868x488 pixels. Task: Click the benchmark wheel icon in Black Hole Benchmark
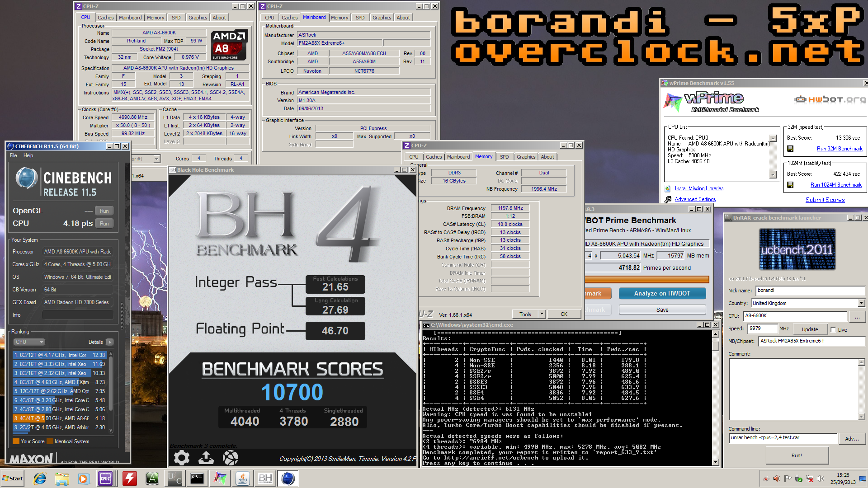point(231,458)
